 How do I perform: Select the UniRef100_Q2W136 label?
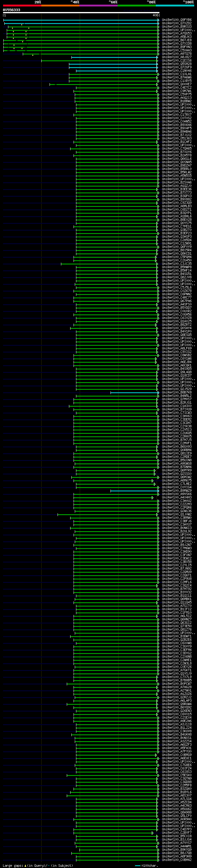coord(177,511)
